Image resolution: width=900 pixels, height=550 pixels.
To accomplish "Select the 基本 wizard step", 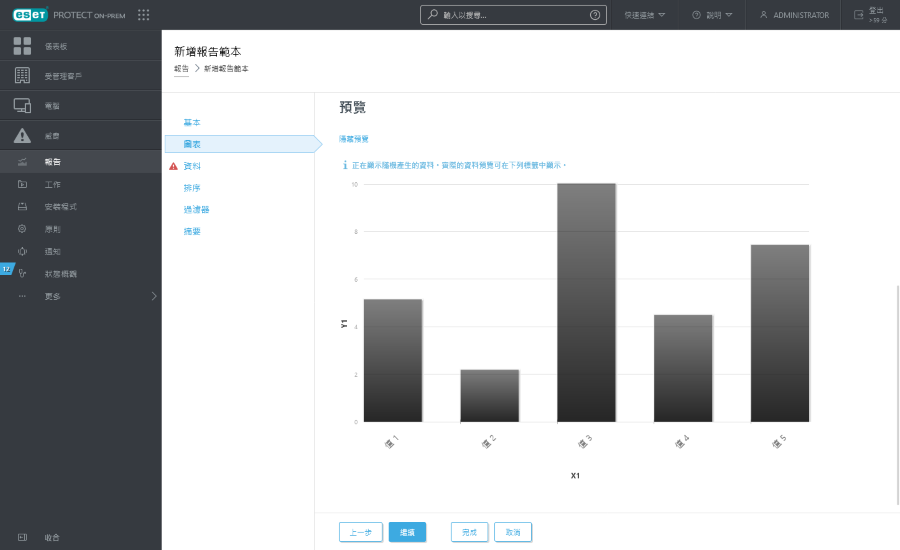I will (x=192, y=122).
